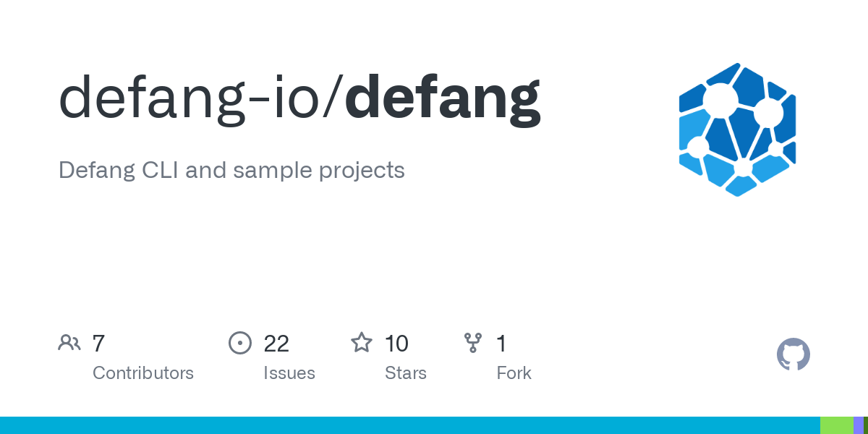The image size is (868, 434).
Task: Click the Contributors people icon
Action: coord(69,342)
